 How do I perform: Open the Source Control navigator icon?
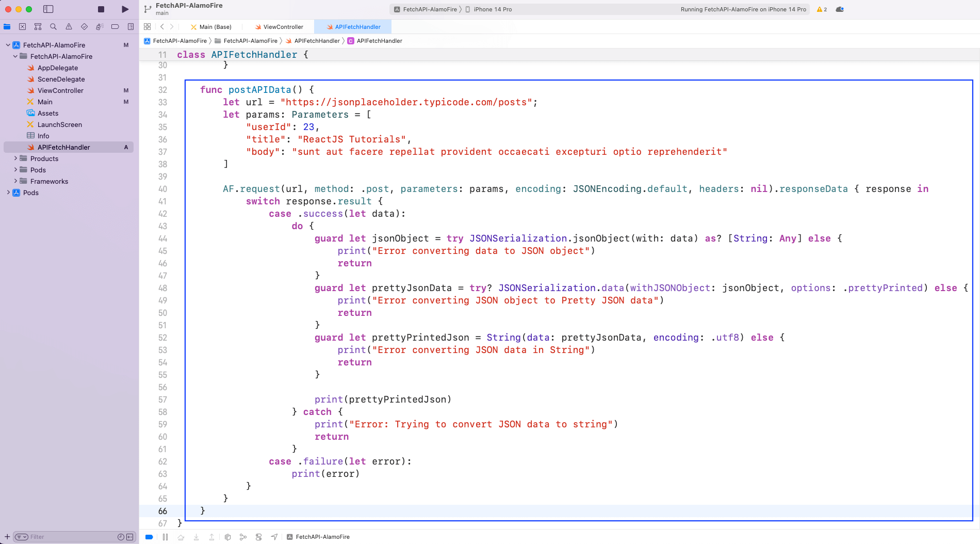tap(22, 27)
